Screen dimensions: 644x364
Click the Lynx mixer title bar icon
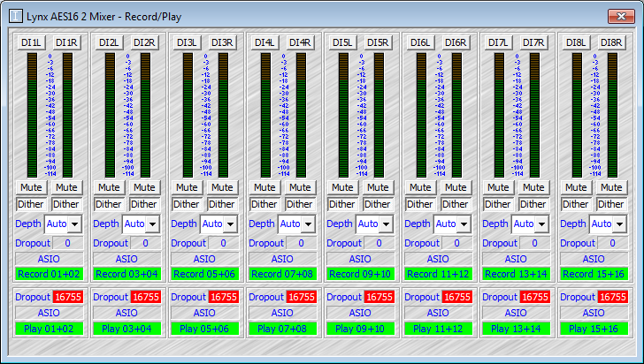16,17
